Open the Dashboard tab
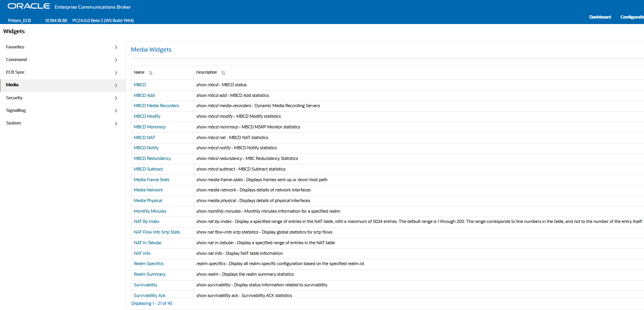The image size is (644, 310). pyautogui.click(x=600, y=17)
